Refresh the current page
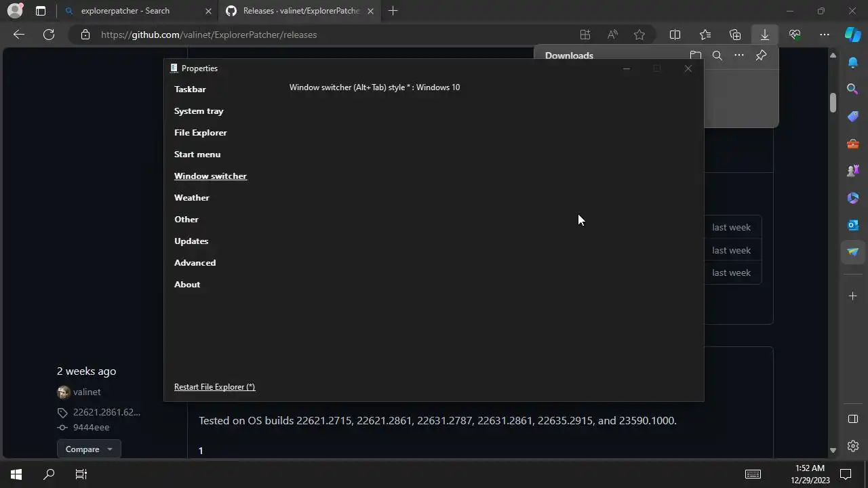 [x=49, y=35]
